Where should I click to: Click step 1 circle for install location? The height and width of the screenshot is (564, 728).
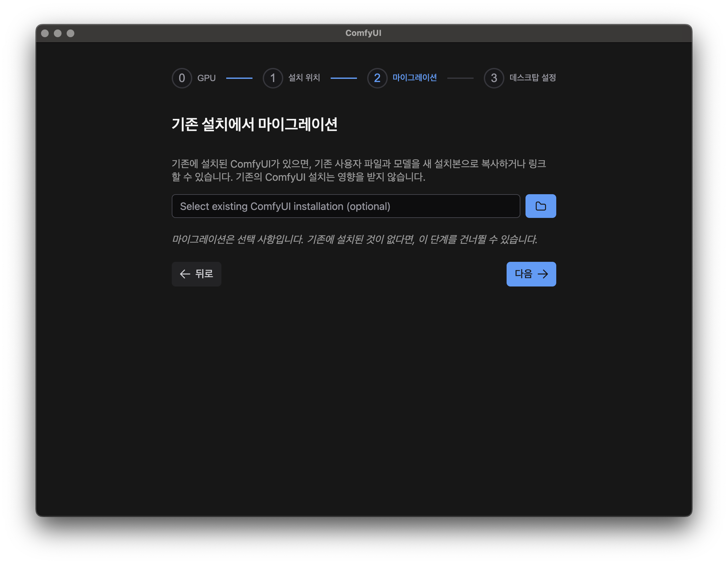[273, 78]
